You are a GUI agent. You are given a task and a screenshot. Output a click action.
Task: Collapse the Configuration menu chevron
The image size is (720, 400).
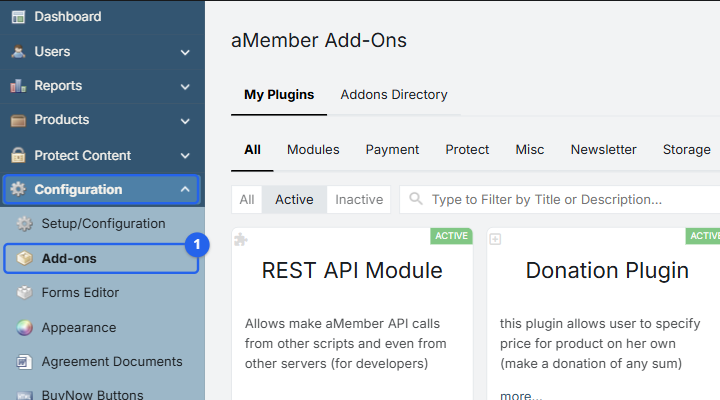pyautogui.click(x=185, y=189)
